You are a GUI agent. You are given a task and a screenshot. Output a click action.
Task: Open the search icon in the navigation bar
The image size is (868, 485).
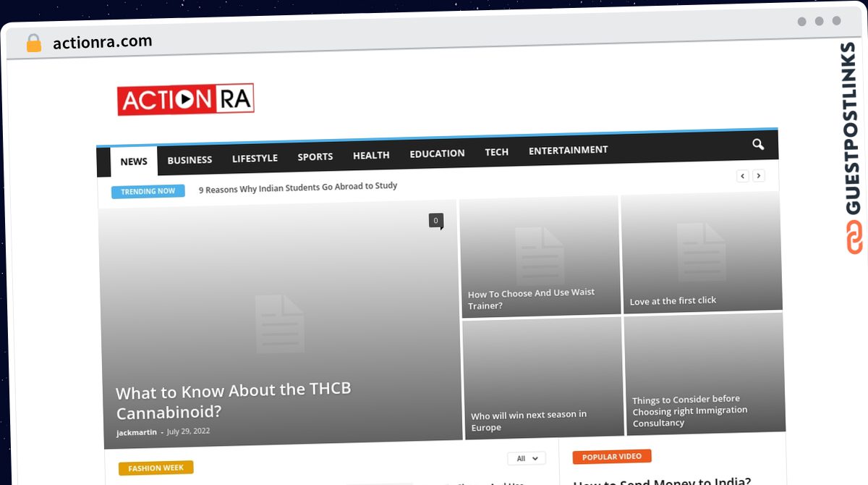(x=757, y=145)
